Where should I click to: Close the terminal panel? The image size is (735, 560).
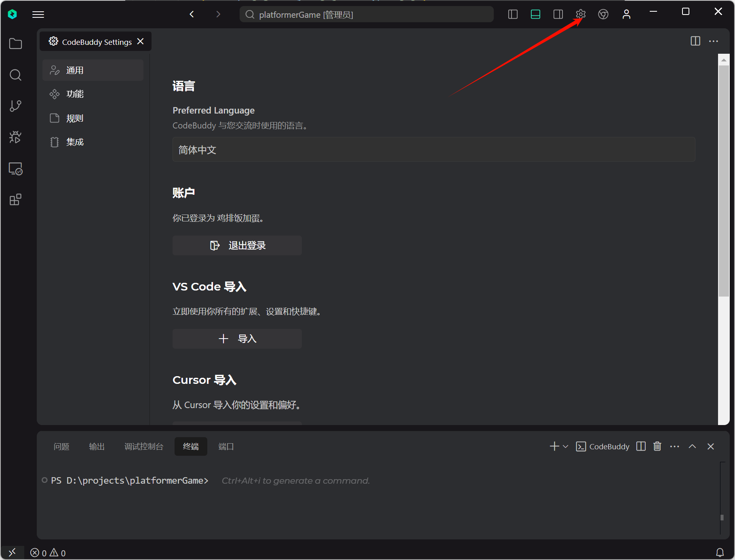711,446
